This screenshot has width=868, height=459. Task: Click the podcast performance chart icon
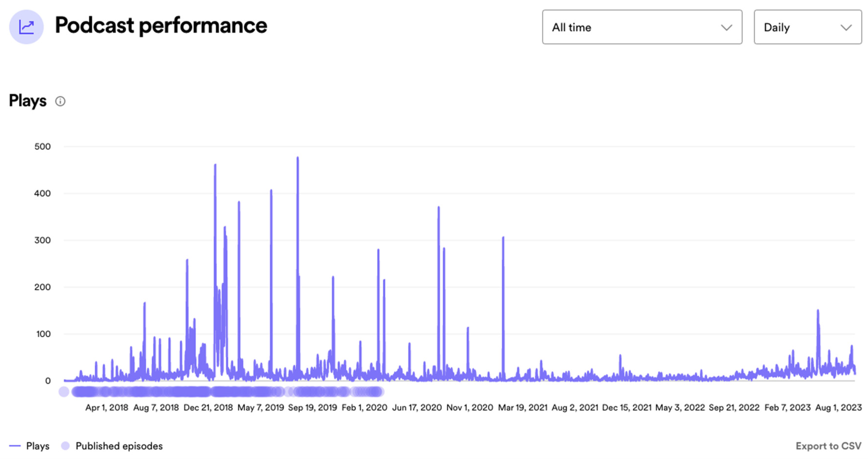(26, 27)
